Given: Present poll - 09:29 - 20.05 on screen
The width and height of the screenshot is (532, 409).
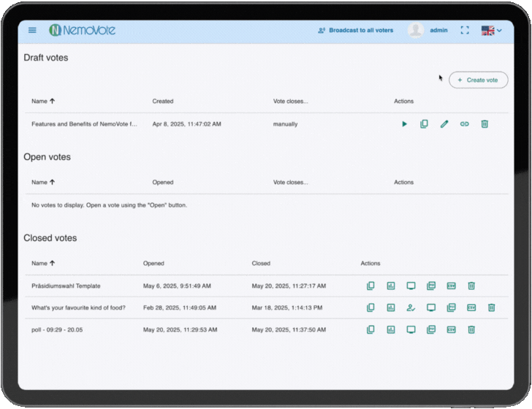Looking at the screenshot, I should pyautogui.click(x=411, y=329).
